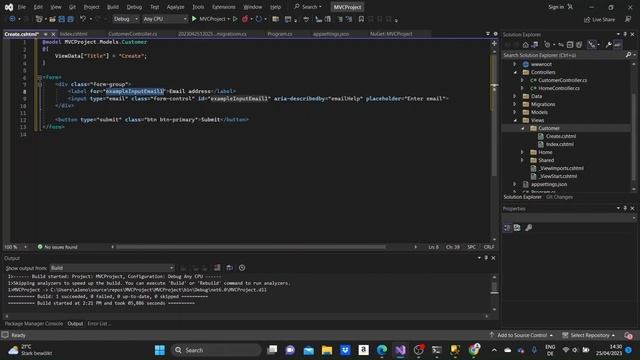Click the Solution Explorer vertical scrollbar
The width and height of the screenshot is (640, 360).
click(634, 136)
